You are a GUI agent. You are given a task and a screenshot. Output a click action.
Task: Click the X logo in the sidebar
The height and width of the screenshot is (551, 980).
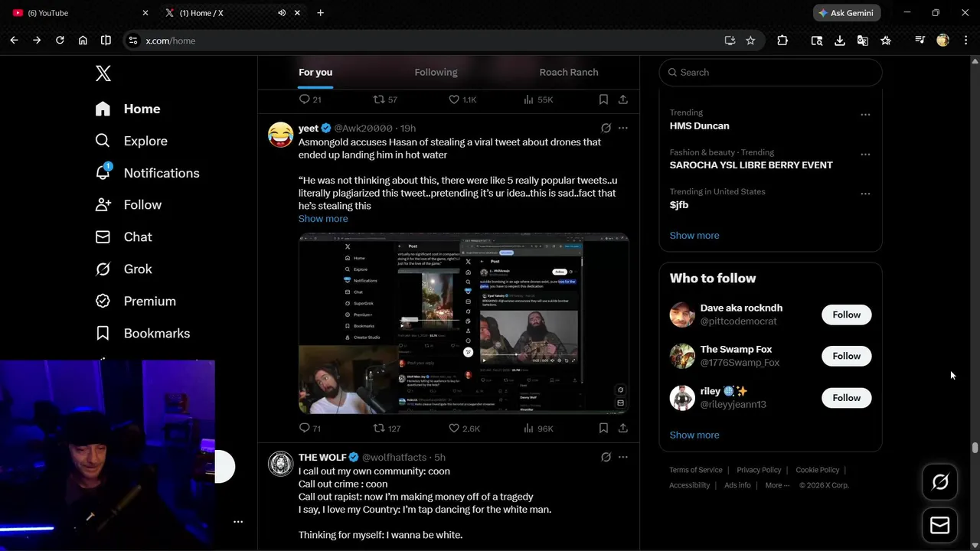click(x=103, y=73)
